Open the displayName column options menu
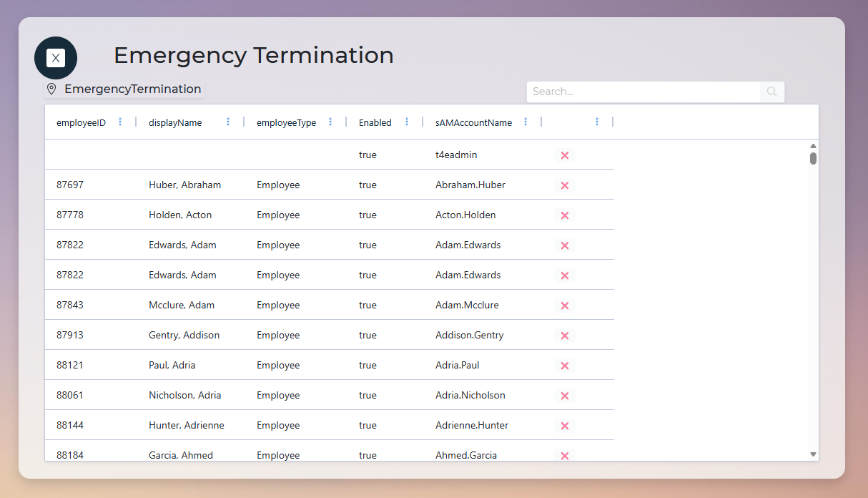This screenshot has height=498, width=868. [x=228, y=122]
